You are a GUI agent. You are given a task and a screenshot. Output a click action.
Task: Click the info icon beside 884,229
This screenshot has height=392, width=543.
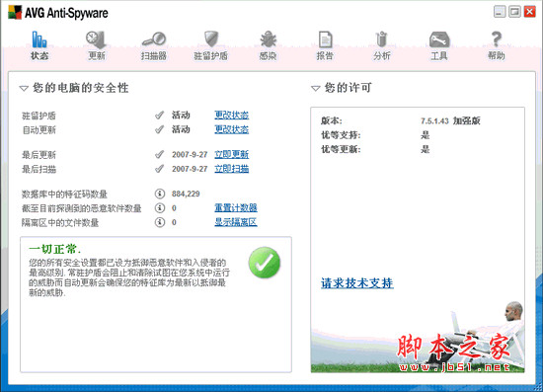[160, 194]
